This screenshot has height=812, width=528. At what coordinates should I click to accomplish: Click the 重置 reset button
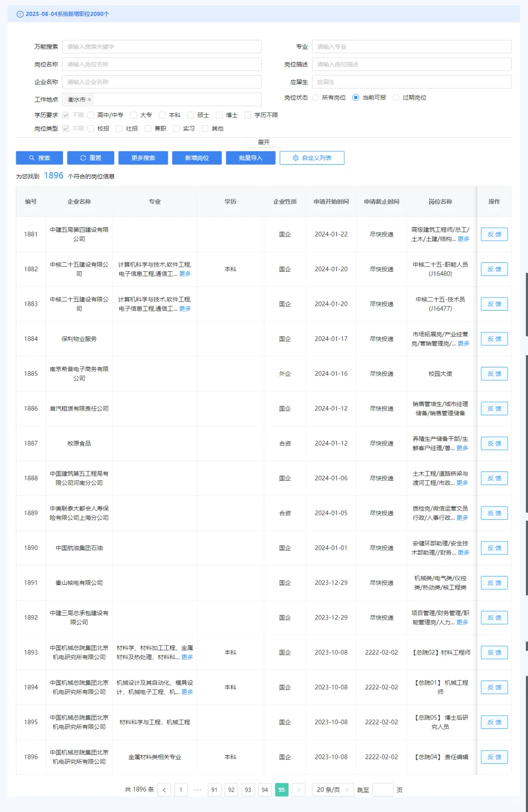tap(90, 158)
